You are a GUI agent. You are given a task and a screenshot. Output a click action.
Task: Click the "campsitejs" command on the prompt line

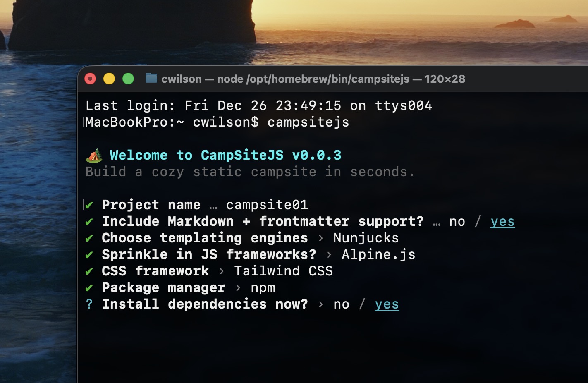pyautogui.click(x=308, y=122)
